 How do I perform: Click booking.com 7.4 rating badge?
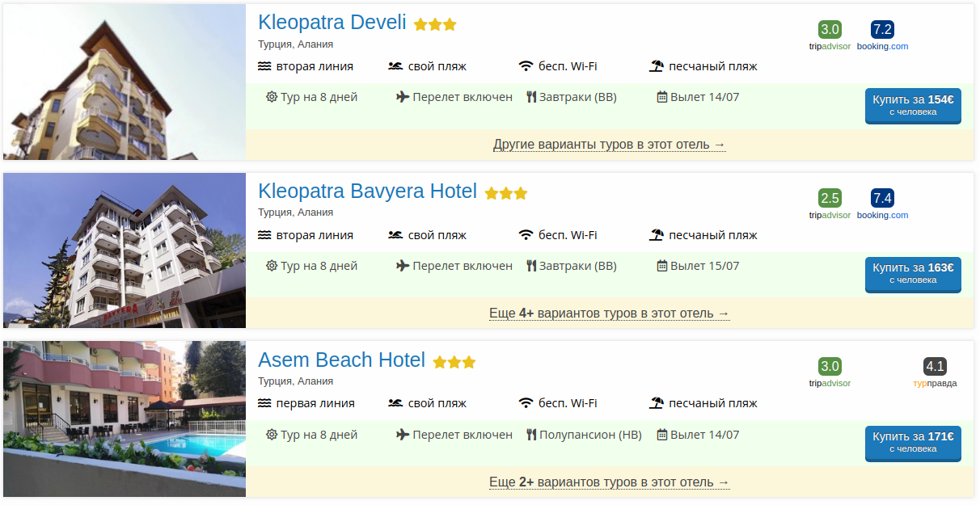point(882,198)
